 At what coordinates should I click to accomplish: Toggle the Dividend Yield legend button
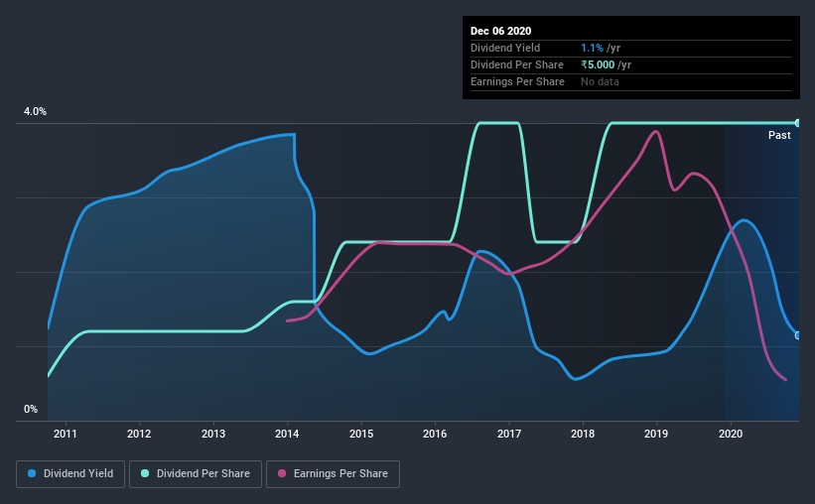click(70, 474)
